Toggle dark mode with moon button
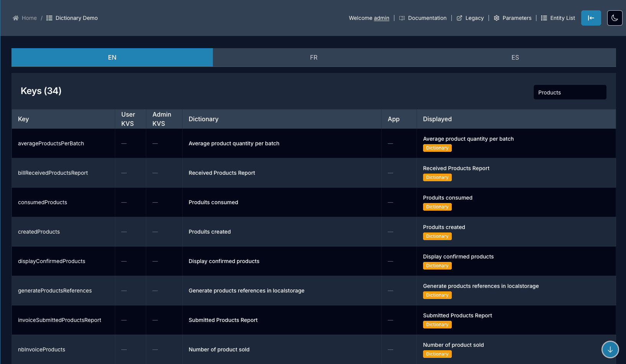 [615, 18]
